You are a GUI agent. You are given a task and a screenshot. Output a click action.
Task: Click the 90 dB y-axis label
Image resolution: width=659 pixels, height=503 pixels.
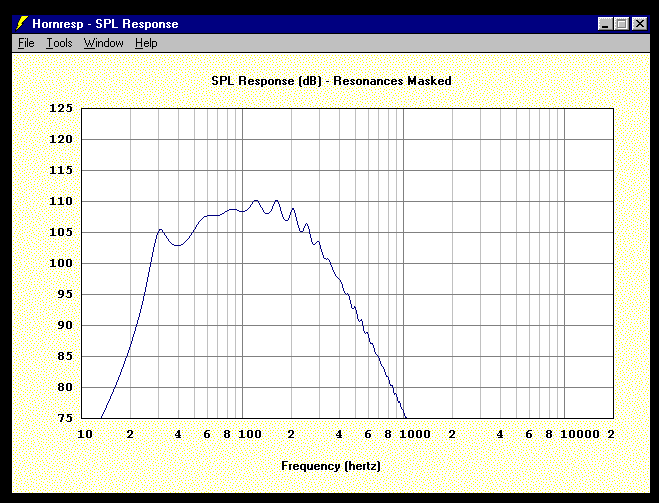65,325
